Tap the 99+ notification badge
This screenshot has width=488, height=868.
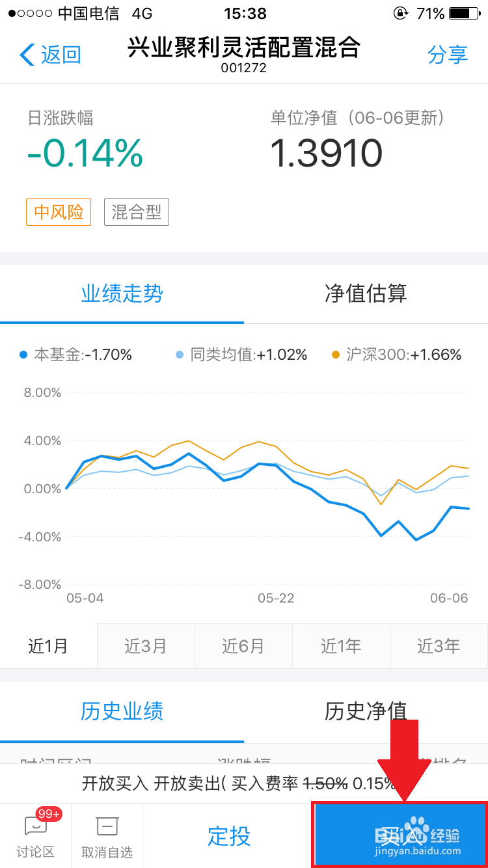(x=49, y=813)
